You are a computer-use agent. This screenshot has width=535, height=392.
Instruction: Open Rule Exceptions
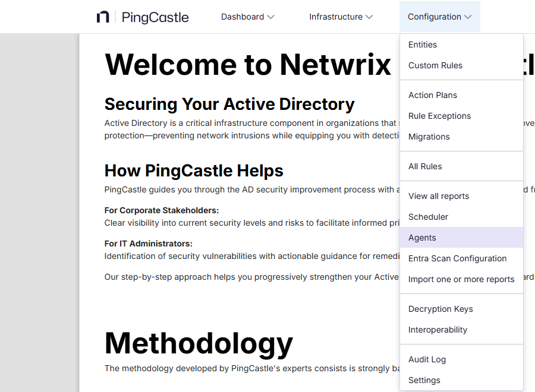461,116
